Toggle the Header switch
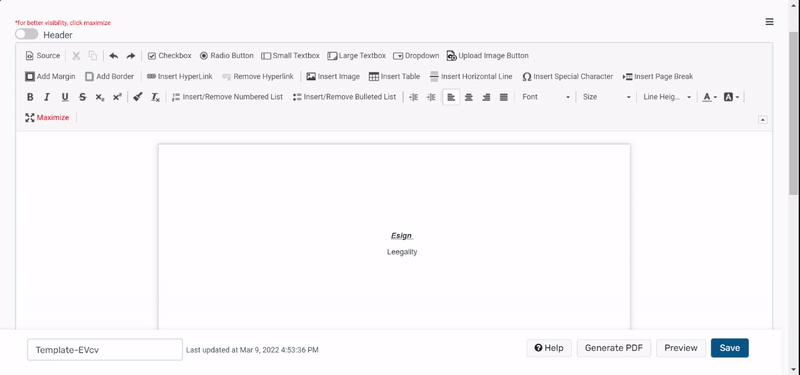This screenshot has width=800, height=375. pyautogui.click(x=27, y=34)
